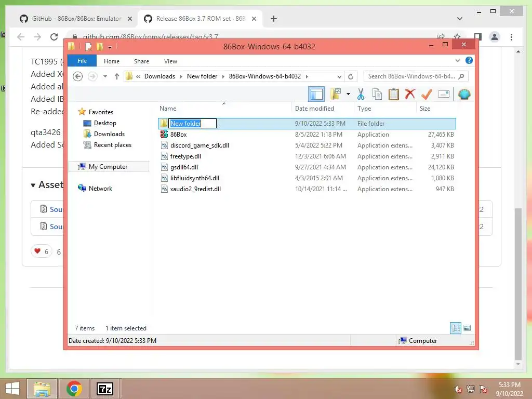Go forward in Explorer
This screenshot has width=532, height=399.
pyautogui.click(x=92, y=76)
